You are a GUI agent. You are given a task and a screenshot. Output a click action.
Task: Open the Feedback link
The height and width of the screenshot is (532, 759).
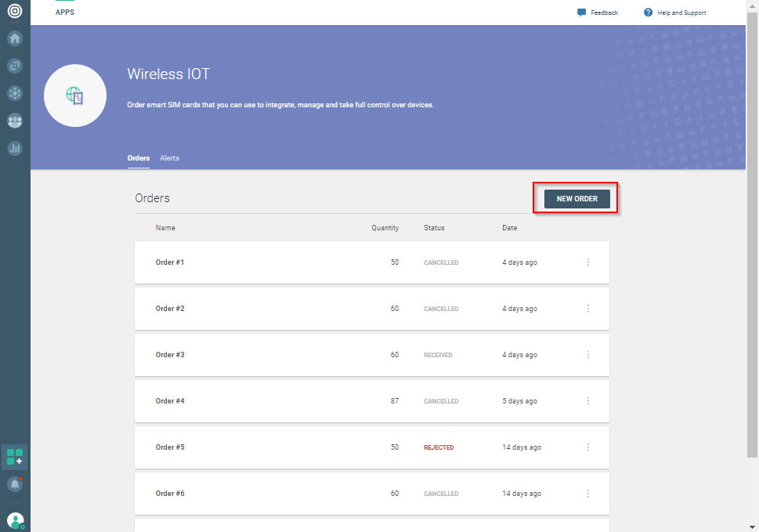[x=598, y=13]
